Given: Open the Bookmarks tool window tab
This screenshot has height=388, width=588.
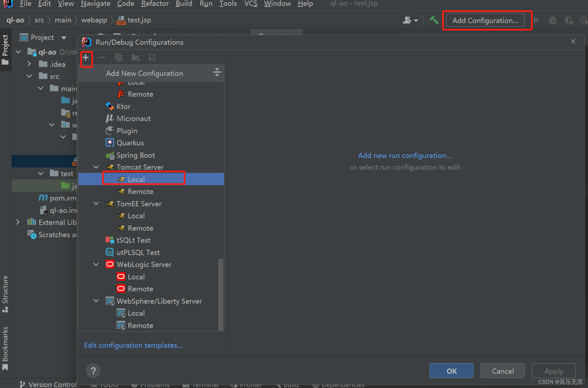Looking at the screenshot, I should tap(5, 349).
